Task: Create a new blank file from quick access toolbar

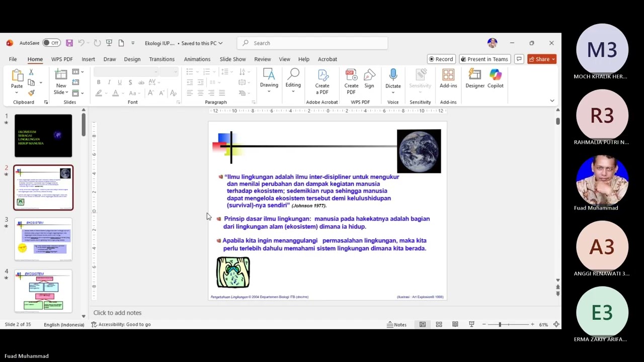Action: pos(121,43)
